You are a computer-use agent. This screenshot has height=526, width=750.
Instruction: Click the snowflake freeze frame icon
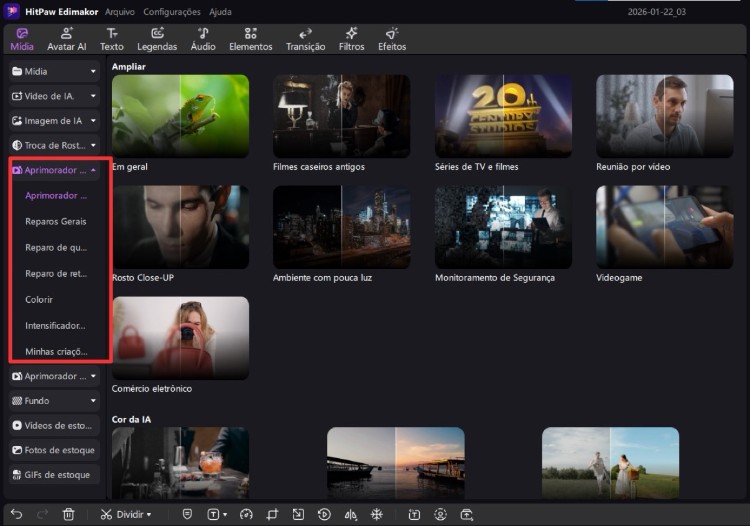tap(377, 515)
